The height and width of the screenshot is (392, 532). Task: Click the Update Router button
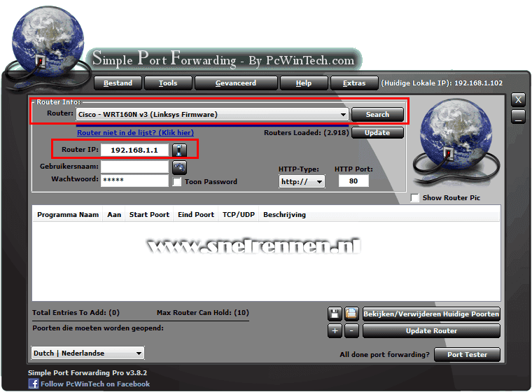[x=431, y=330]
